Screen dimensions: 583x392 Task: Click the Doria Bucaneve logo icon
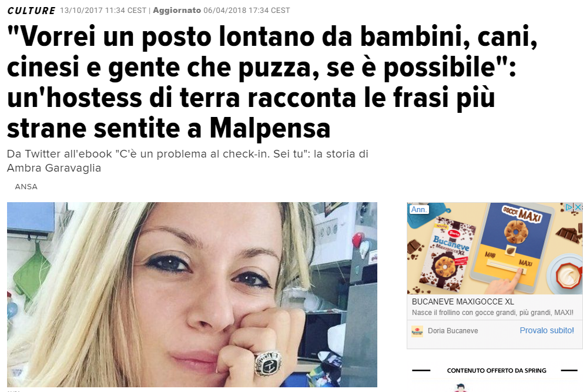417,331
